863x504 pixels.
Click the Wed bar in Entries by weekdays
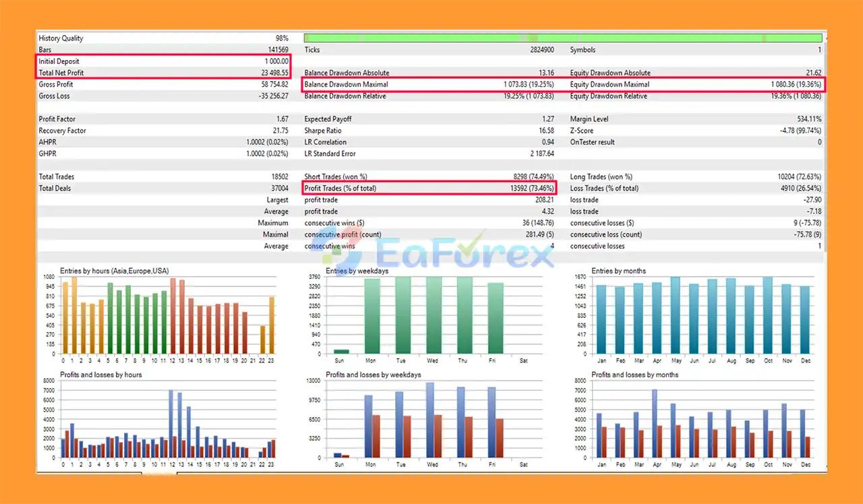click(x=434, y=315)
